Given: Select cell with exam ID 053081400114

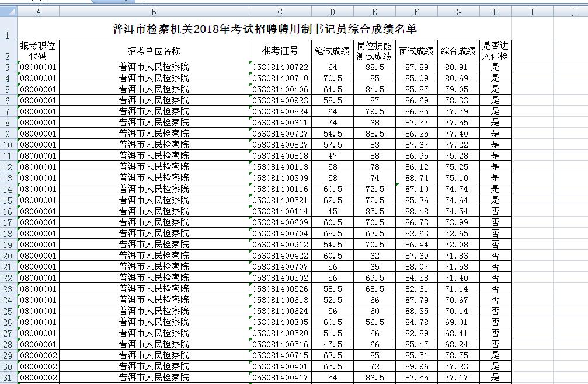Looking at the screenshot, I should click(x=280, y=211).
